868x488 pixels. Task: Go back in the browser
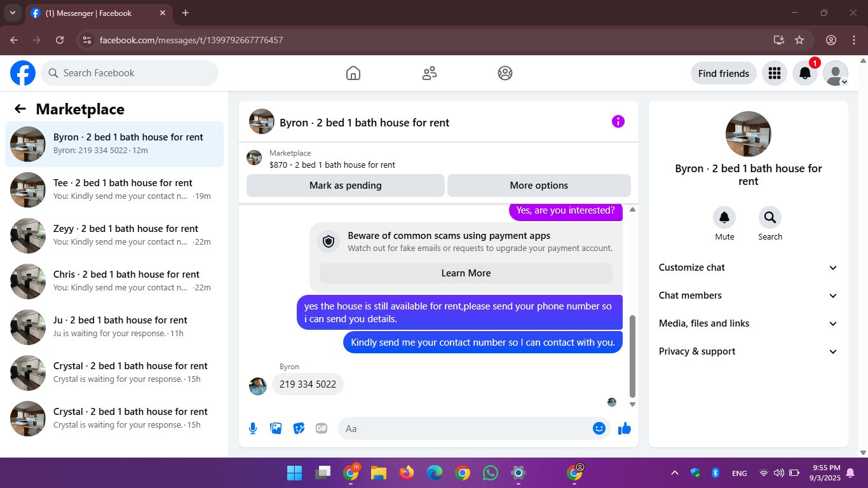[x=14, y=40]
